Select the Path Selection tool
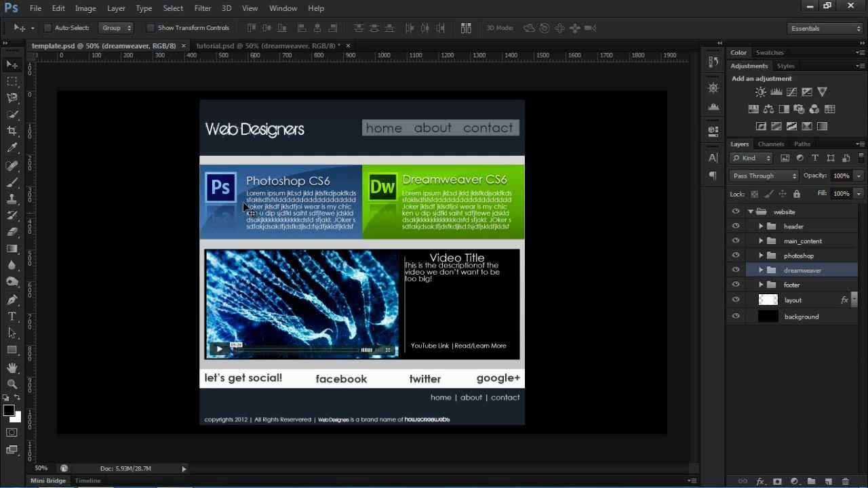 click(x=12, y=333)
